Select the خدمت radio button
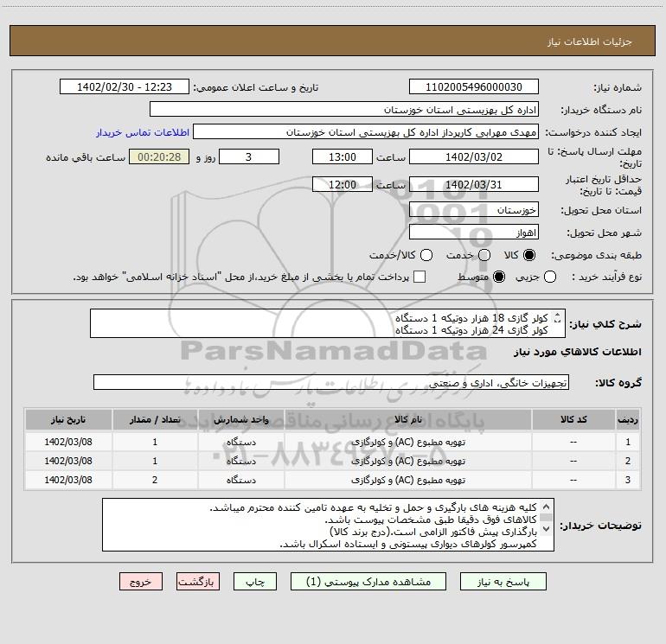This screenshot has width=666, height=644. pos(484,255)
